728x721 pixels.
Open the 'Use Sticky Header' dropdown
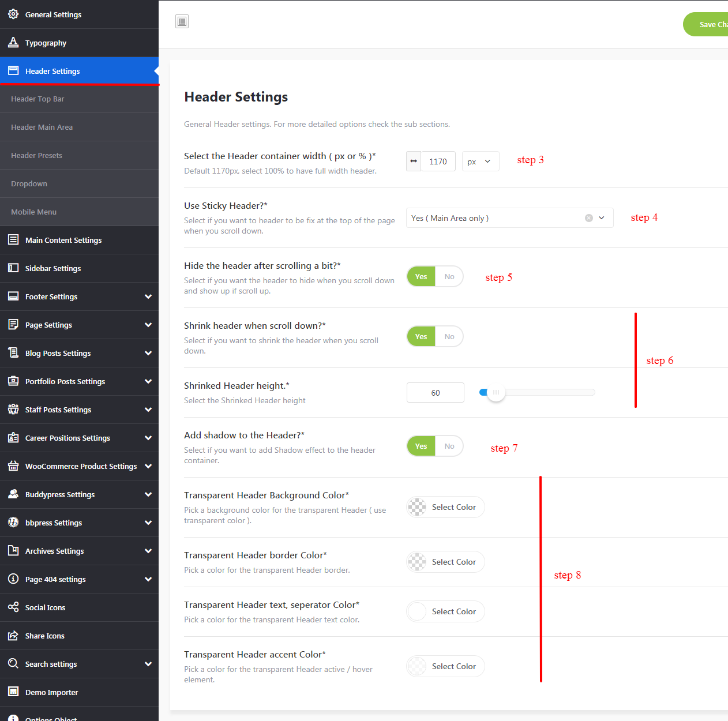602,218
